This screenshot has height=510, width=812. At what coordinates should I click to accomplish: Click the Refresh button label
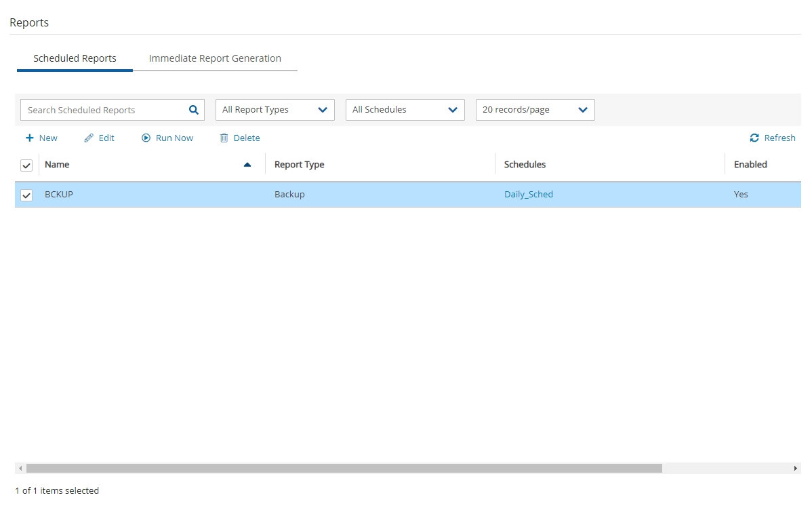click(779, 138)
